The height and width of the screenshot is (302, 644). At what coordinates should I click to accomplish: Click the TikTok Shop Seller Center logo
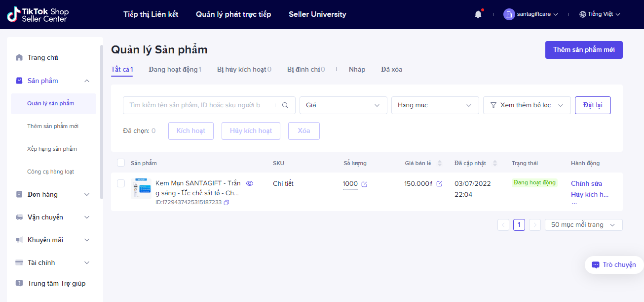pos(38,15)
